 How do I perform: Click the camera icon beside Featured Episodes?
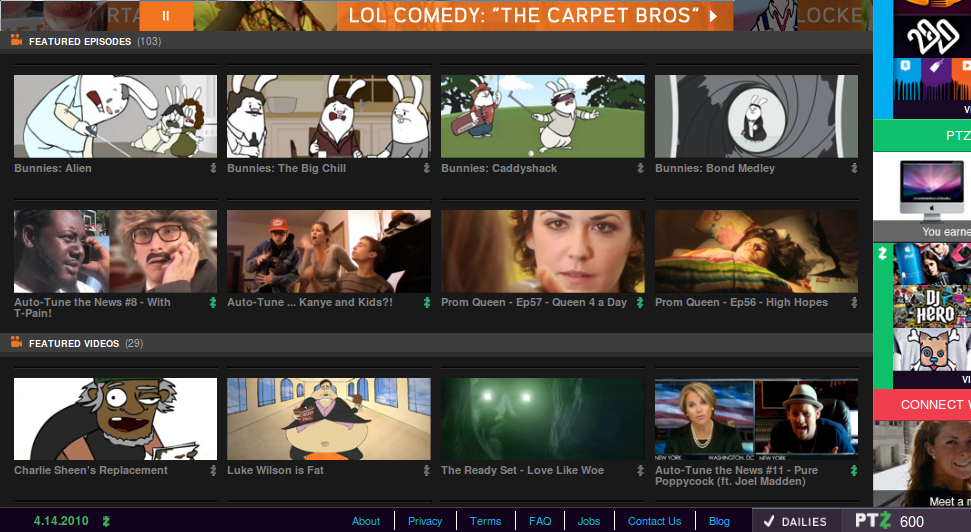click(x=17, y=41)
